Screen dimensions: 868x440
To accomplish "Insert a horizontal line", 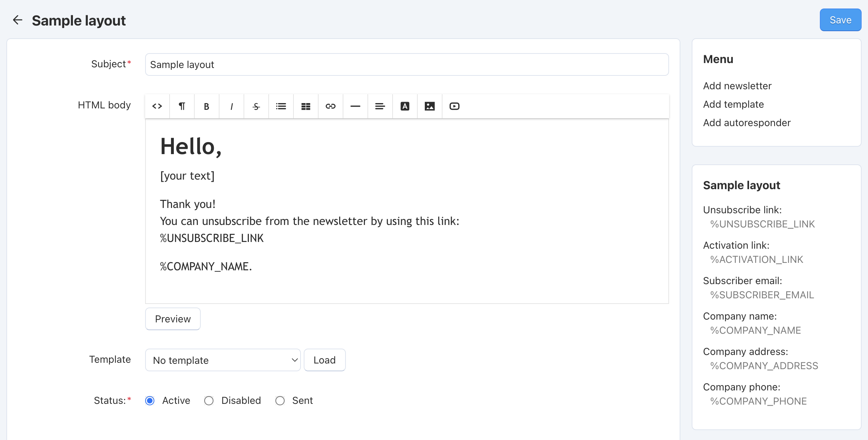I will 355,106.
